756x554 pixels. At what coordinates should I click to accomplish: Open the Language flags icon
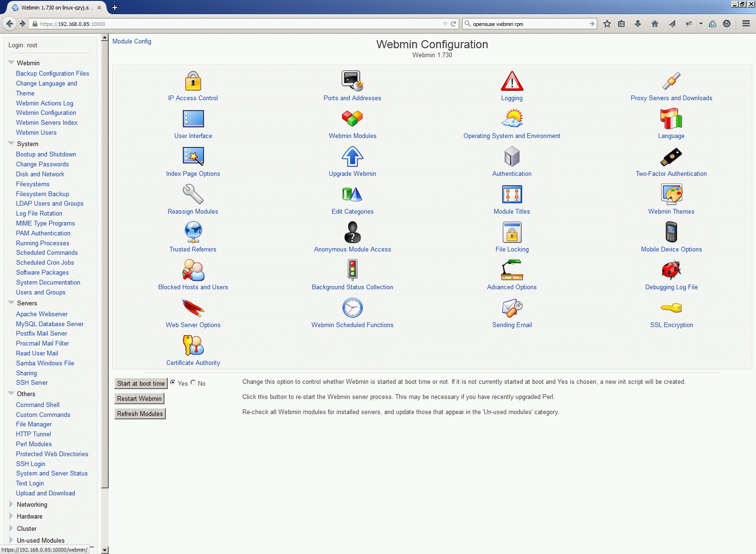pos(671,119)
